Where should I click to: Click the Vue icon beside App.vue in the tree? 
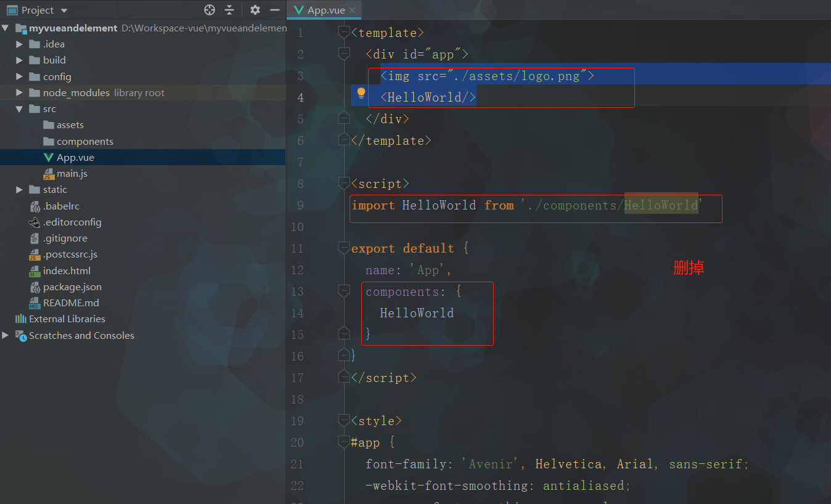coord(49,158)
